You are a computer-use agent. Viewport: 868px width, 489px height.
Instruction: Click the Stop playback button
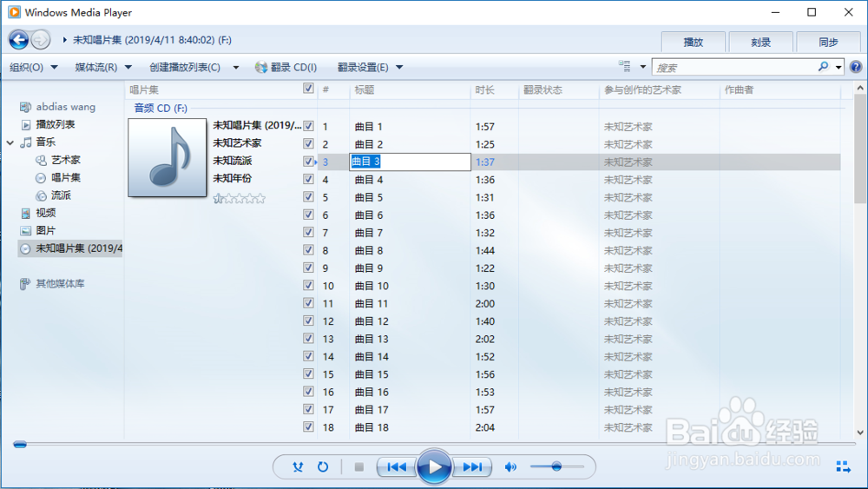click(x=358, y=466)
